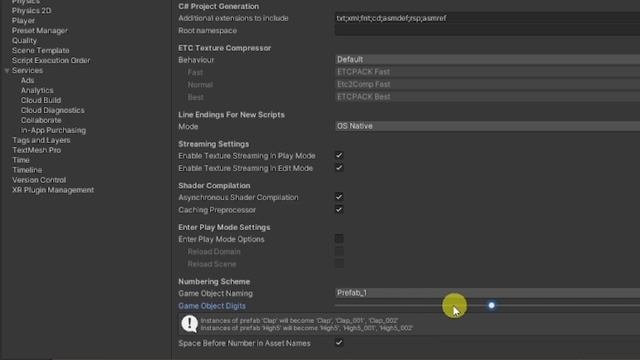Click the Game Object Digits label
The width and height of the screenshot is (640, 360).
pos(212,306)
